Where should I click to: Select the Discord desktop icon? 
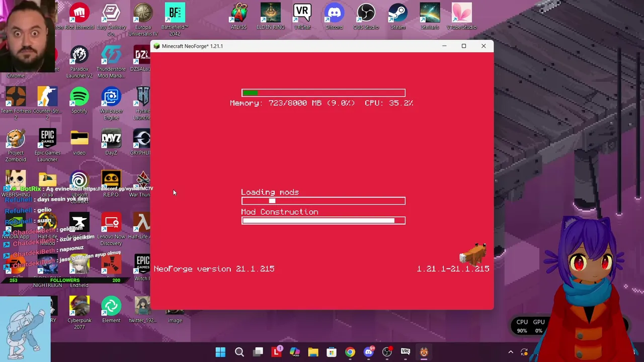pos(334,16)
